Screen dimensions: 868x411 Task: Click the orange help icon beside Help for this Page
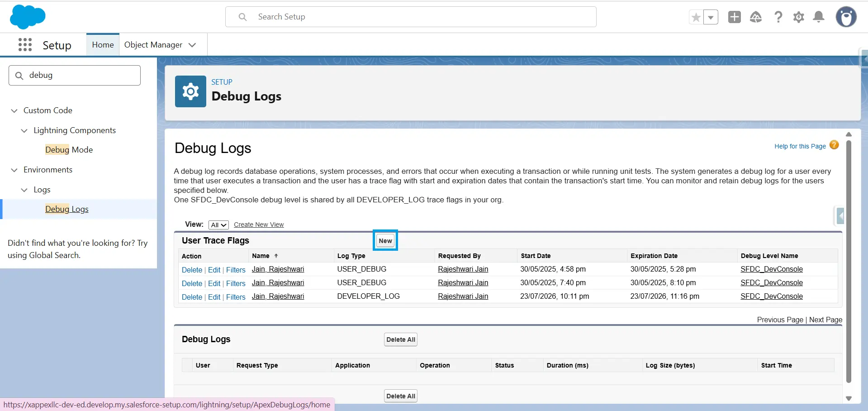pos(835,145)
